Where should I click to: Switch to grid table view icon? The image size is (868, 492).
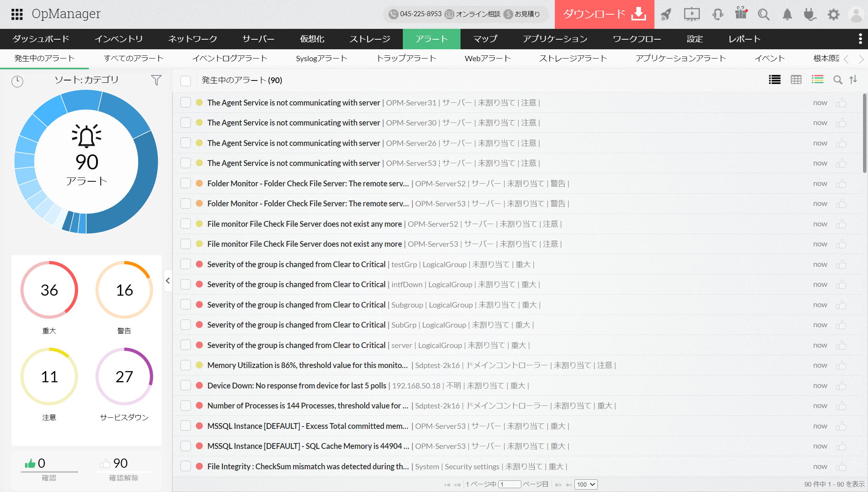[796, 80]
